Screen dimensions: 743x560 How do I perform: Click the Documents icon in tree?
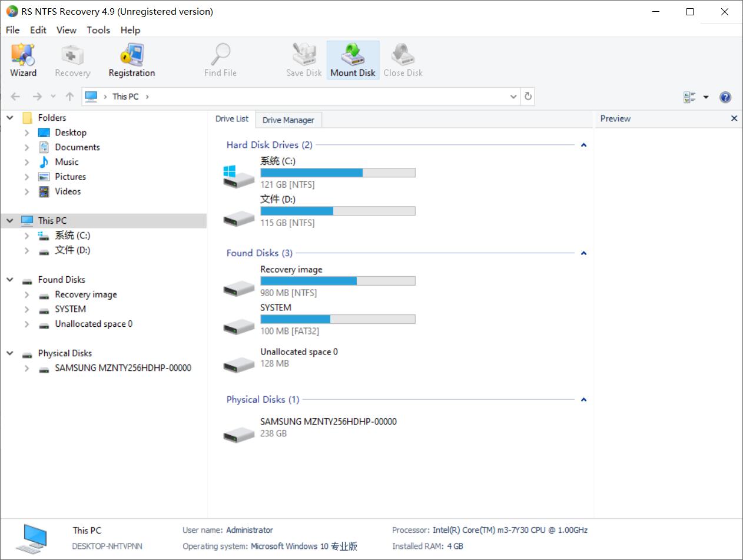coord(44,147)
